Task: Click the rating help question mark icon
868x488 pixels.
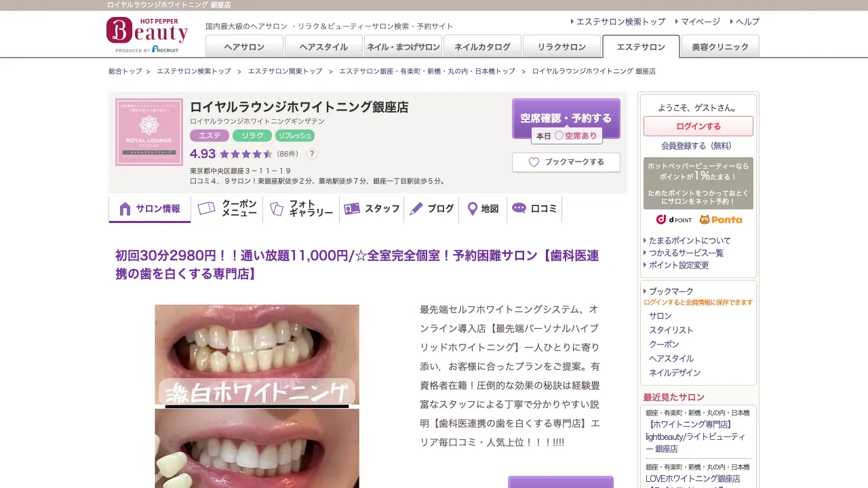Action: click(312, 154)
